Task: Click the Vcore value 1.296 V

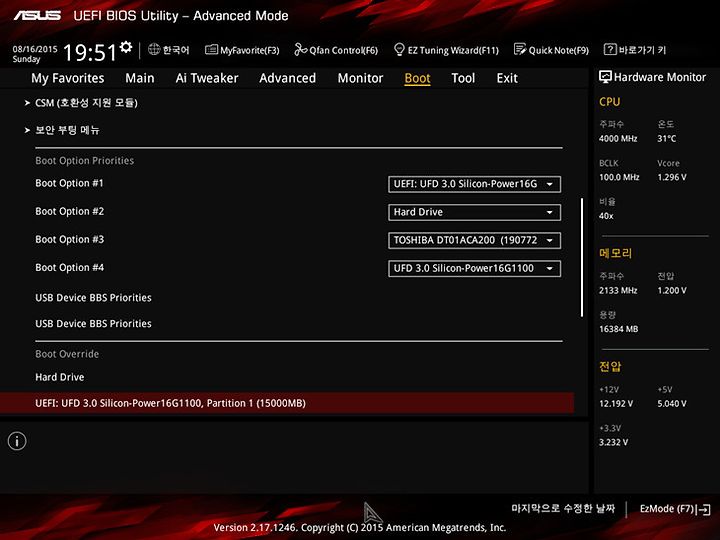Action: (672, 177)
